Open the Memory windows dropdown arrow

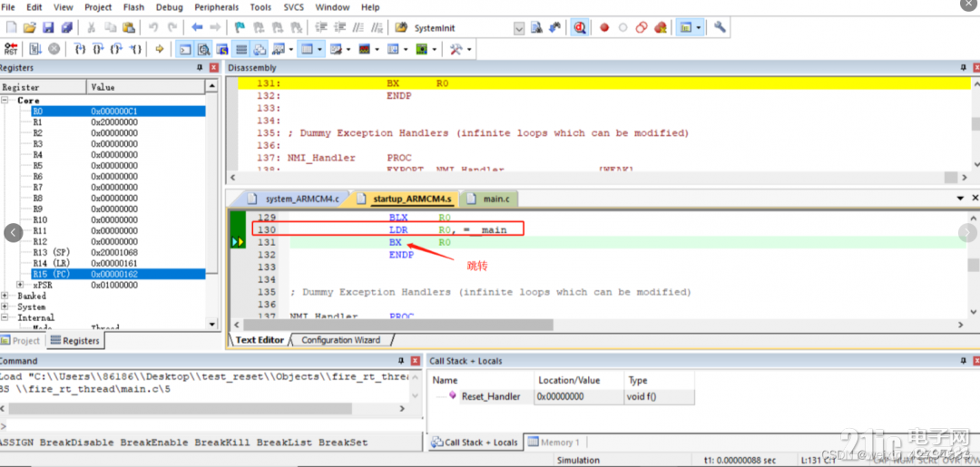tap(319, 49)
